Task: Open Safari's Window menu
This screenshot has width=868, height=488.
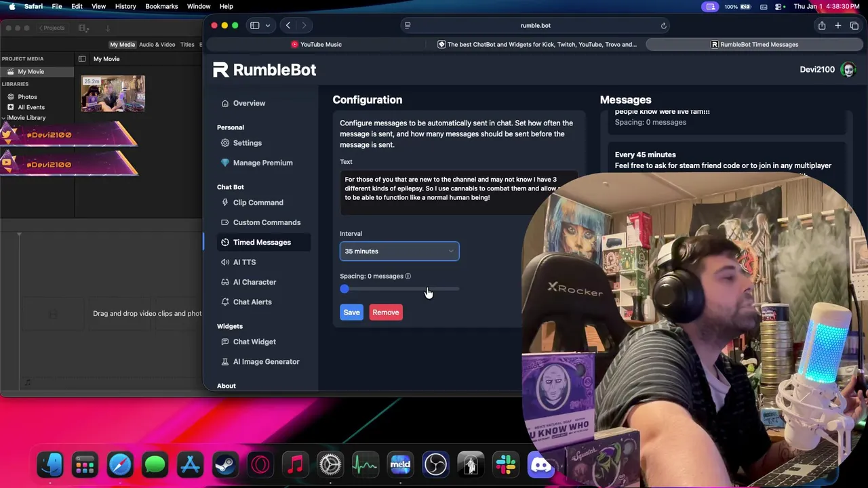Action: pos(199,6)
